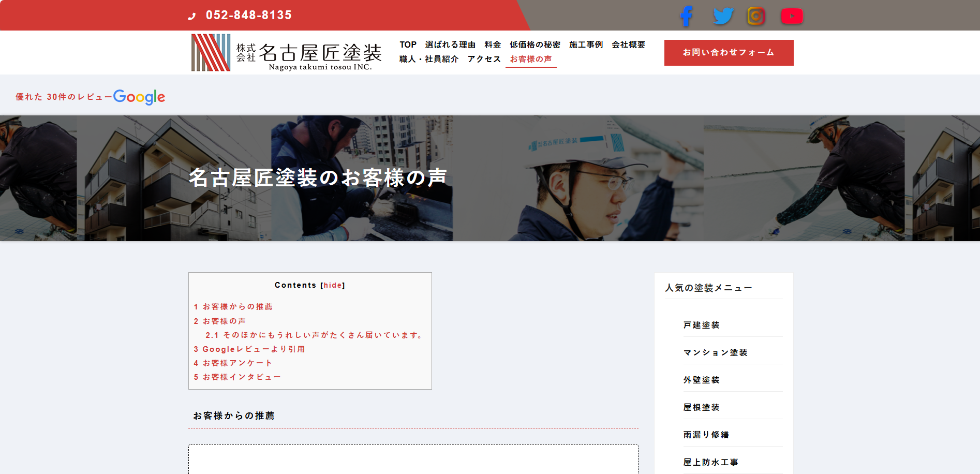Open the 低価格の秘密 menu item
Screen dimensions: 980x474
click(x=535, y=45)
